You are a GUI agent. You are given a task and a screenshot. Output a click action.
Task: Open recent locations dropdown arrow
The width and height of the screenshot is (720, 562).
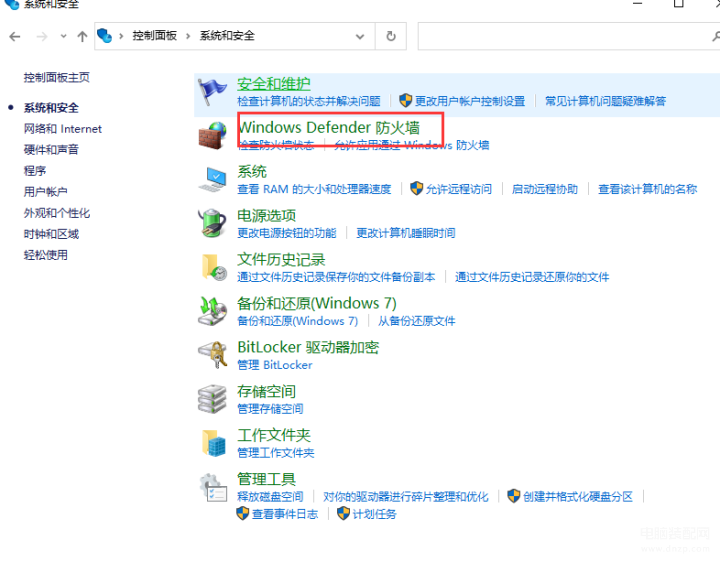tap(63, 36)
